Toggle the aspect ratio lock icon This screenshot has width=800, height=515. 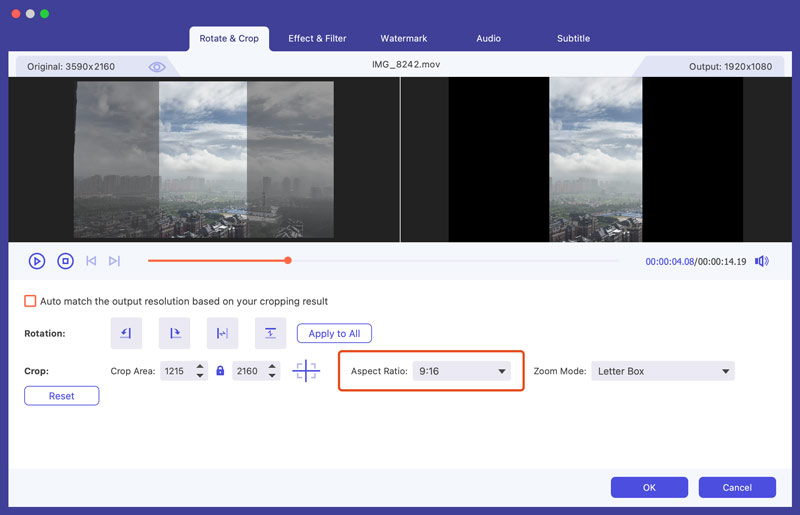(x=220, y=371)
